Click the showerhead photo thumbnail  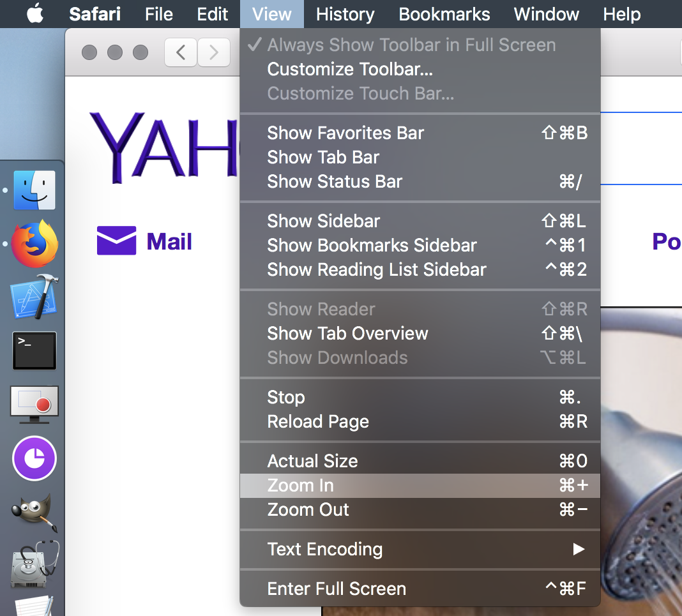point(641,461)
